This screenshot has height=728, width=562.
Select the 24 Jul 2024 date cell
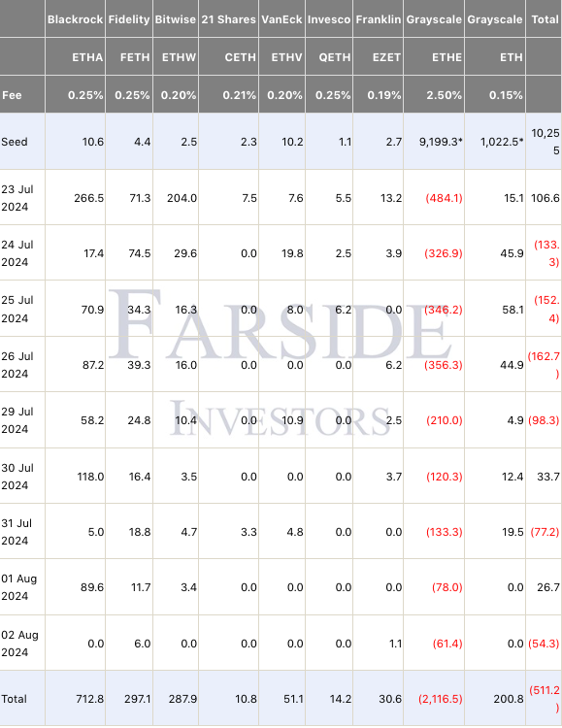[x=17, y=253]
